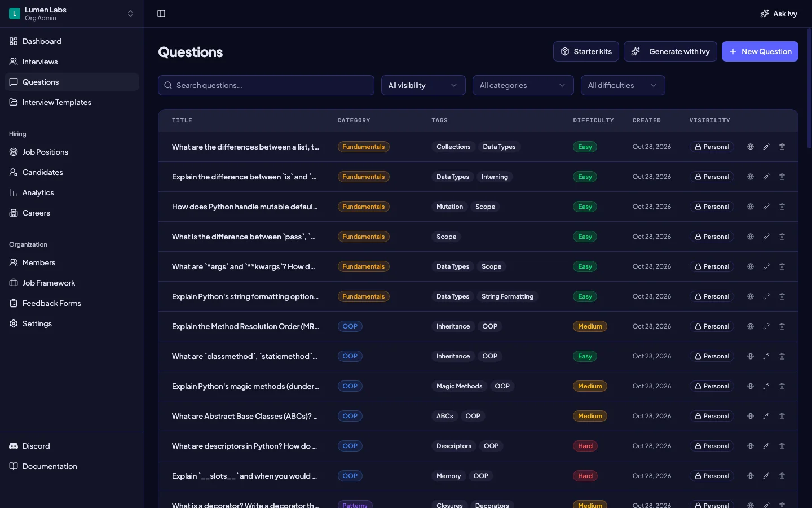This screenshot has height=508, width=812.
Task: Focus the Search questions field
Action: tap(266, 85)
